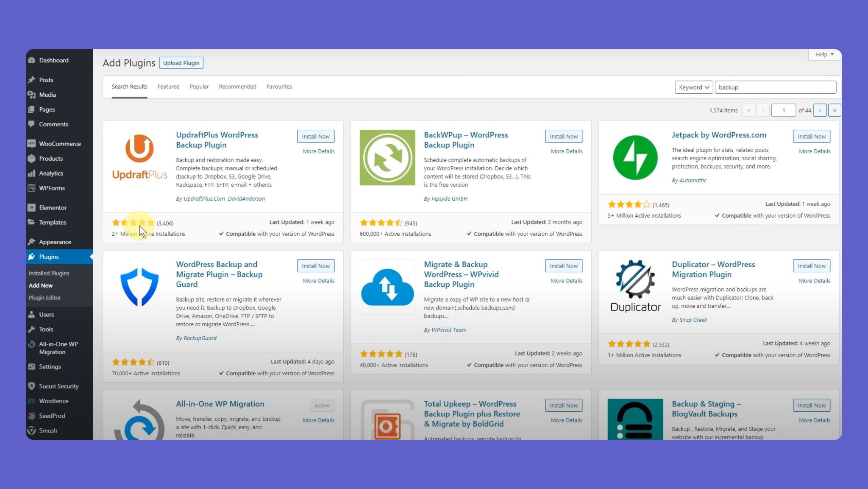Image resolution: width=868 pixels, height=489 pixels.
Task: Click the Pages icon in sidebar
Action: [x=31, y=109]
